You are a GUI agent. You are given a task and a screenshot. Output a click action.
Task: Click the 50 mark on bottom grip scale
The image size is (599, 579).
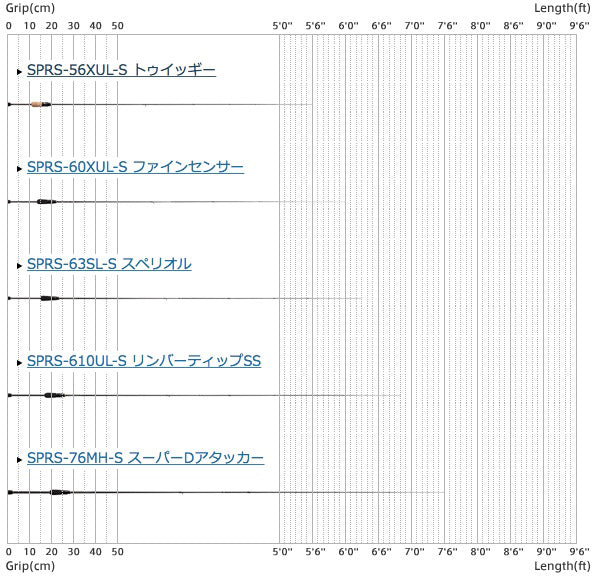coord(117,552)
